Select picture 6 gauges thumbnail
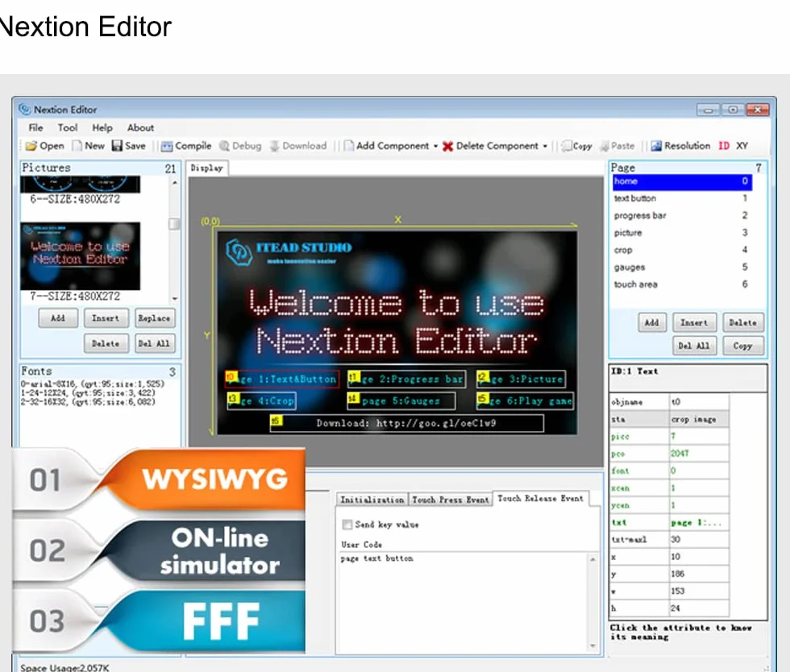Image resolution: width=790 pixels, height=672 pixels. [80, 185]
